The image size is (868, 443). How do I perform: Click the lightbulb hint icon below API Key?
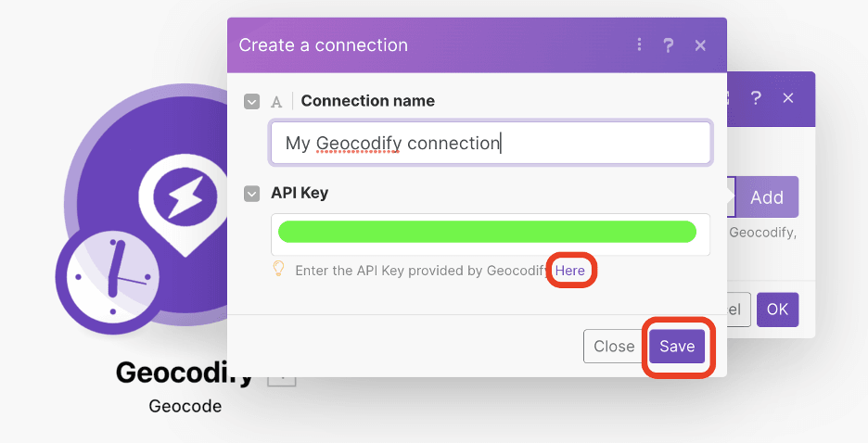pos(277,270)
